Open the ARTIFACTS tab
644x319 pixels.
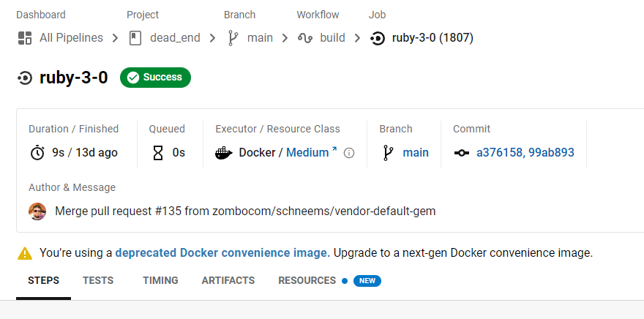(x=228, y=280)
